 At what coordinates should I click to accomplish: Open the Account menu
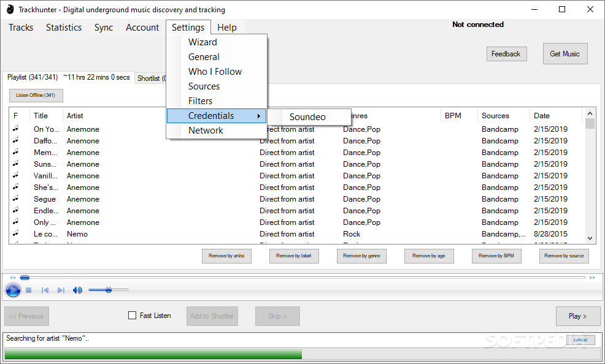click(142, 28)
